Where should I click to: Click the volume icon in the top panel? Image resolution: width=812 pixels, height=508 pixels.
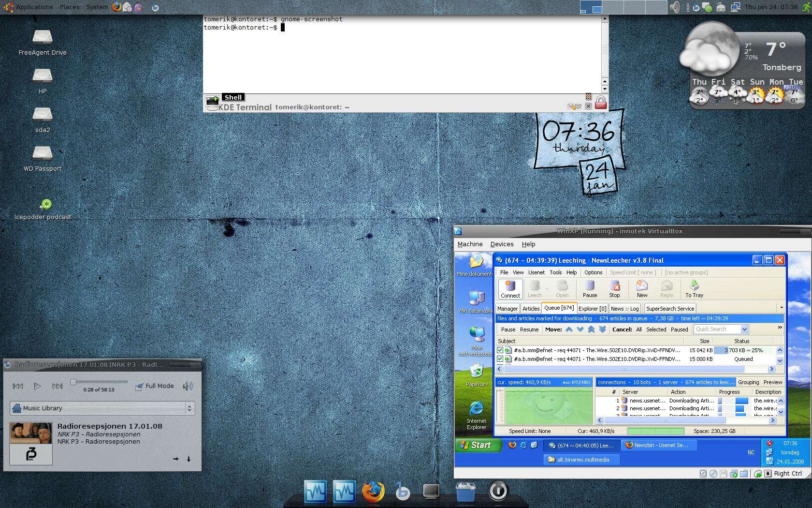[x=675, y=7]
